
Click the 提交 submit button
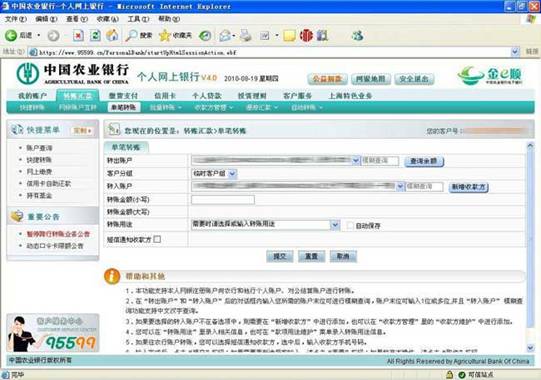click(280, 256)
